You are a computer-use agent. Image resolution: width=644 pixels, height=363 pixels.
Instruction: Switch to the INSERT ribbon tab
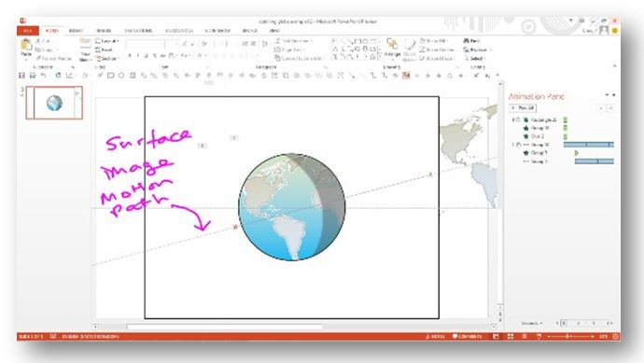click(76, 31)
